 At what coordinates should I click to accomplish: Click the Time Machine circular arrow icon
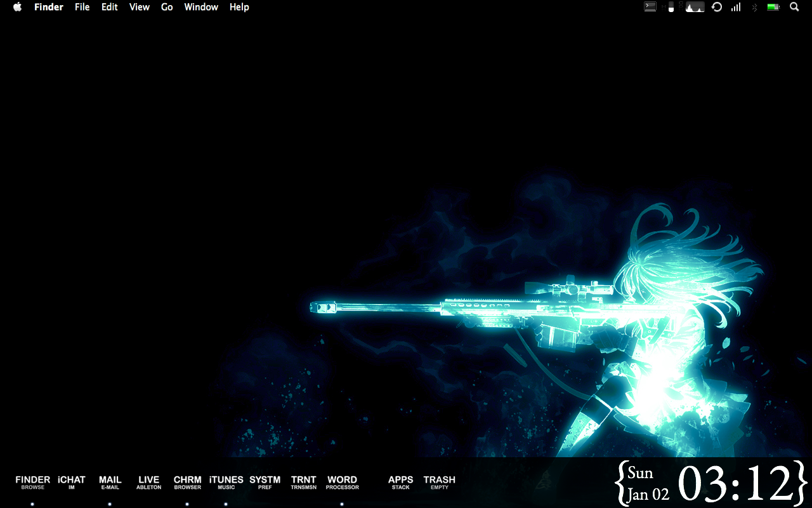(x=717, y=7)
